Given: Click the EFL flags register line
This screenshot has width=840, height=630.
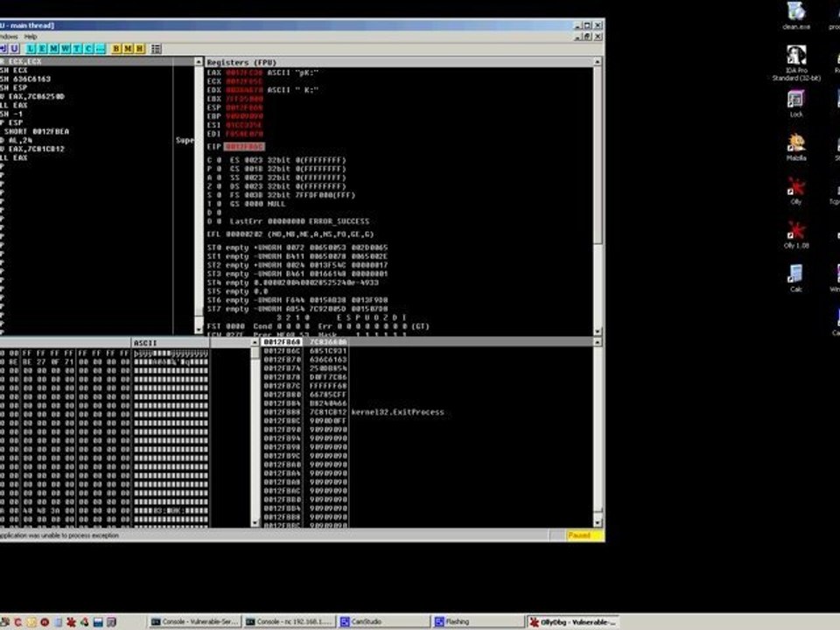Looking at the screenshot, I should (x=290, y=234).
